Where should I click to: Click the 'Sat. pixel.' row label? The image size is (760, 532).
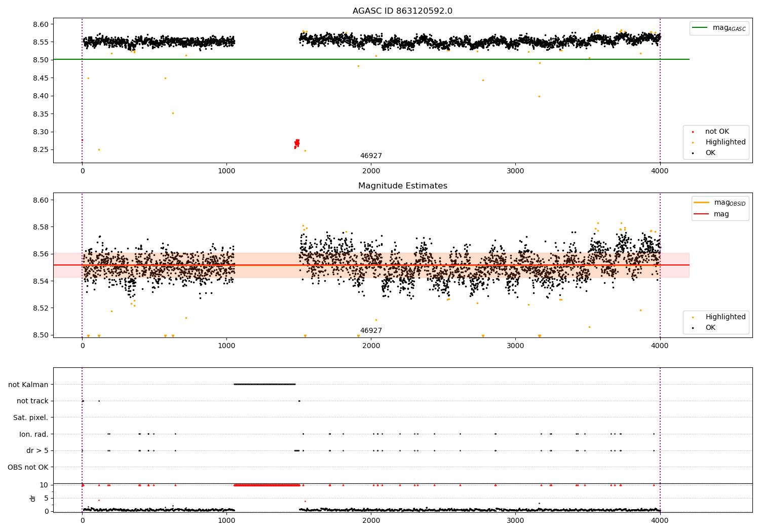pyautogui.click(x=31, y=417)
